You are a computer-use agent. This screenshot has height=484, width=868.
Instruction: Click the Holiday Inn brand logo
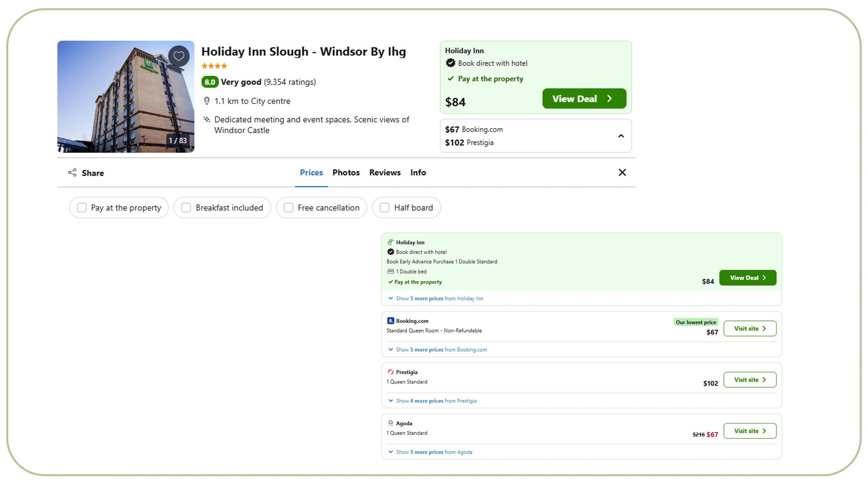[x=390, y=242]
